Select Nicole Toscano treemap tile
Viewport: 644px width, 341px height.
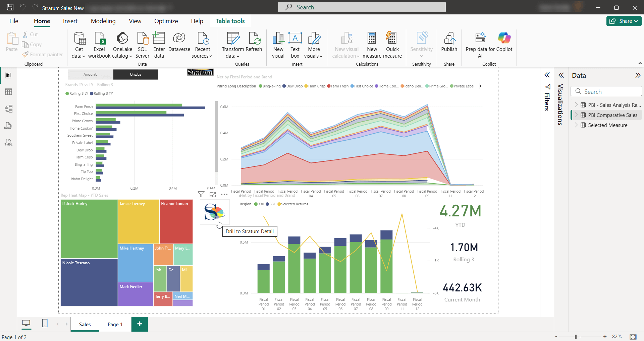[89, 282]
